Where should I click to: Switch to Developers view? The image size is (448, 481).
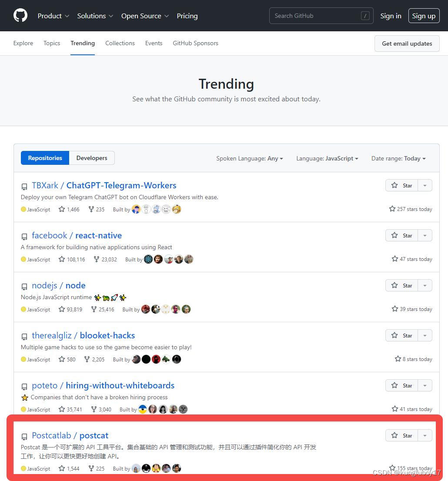(x=92, y=158)
